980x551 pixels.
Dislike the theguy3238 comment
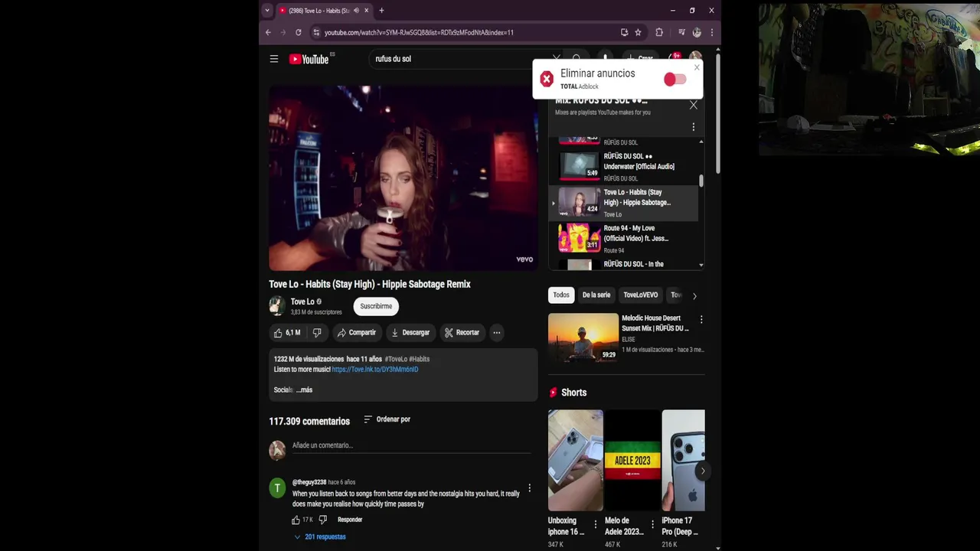(x=322, y=520)
